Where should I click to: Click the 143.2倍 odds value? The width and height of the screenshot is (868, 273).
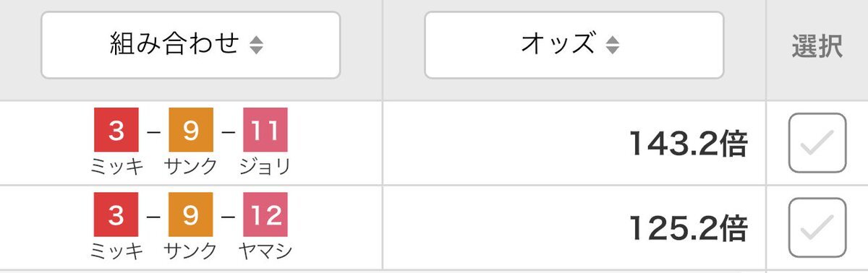[688, 144]
